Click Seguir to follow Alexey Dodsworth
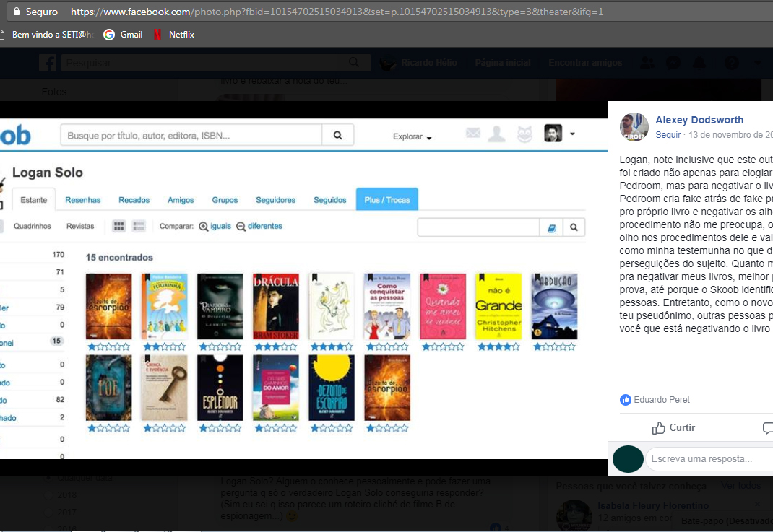This screenshot has height=532, width=773. pos(668,134)
